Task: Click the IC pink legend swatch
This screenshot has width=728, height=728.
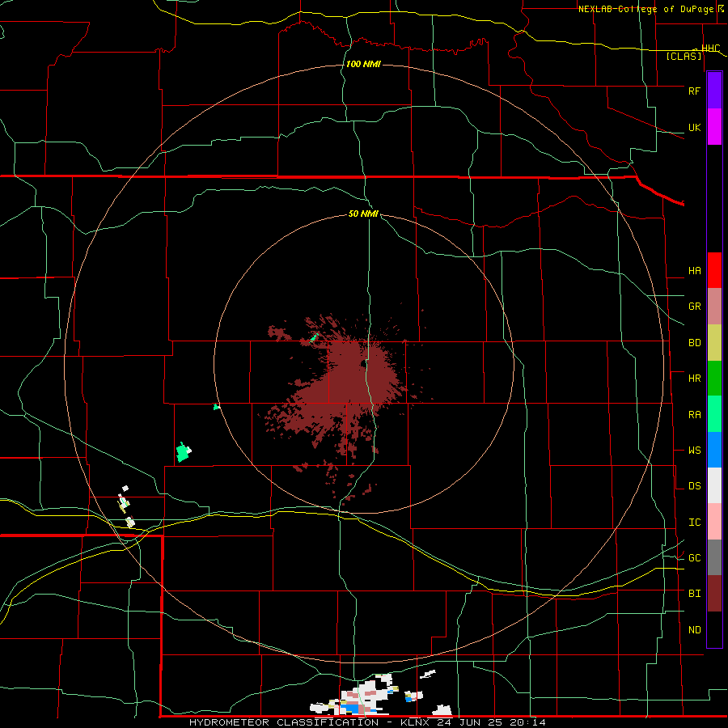Action: [x=714, y=522]
